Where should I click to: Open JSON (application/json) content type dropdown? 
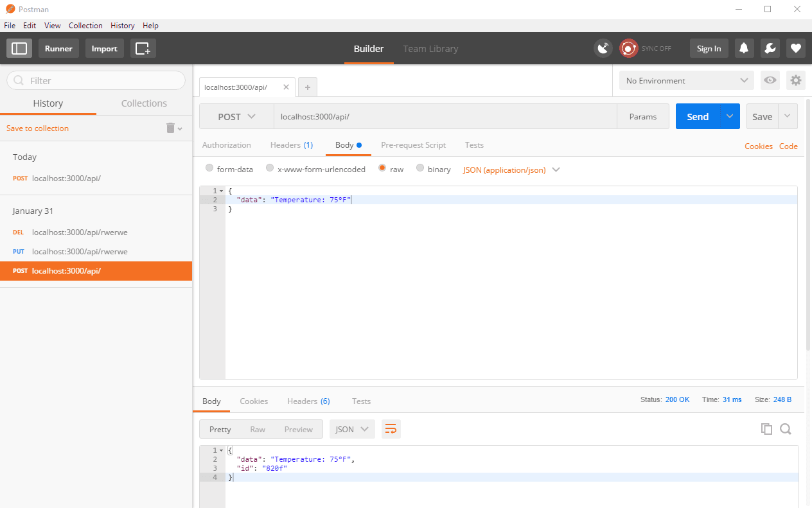[511, 170]
